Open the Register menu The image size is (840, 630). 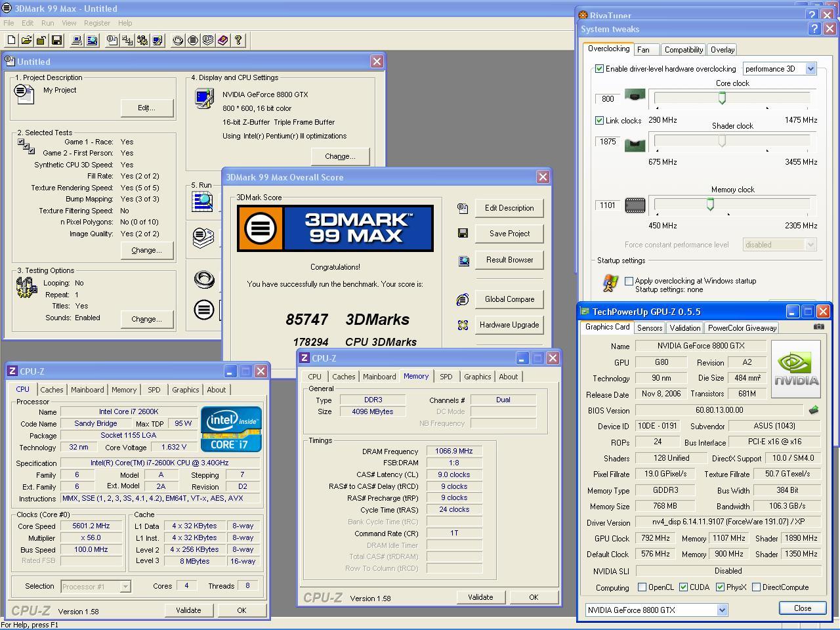[97, 23]
